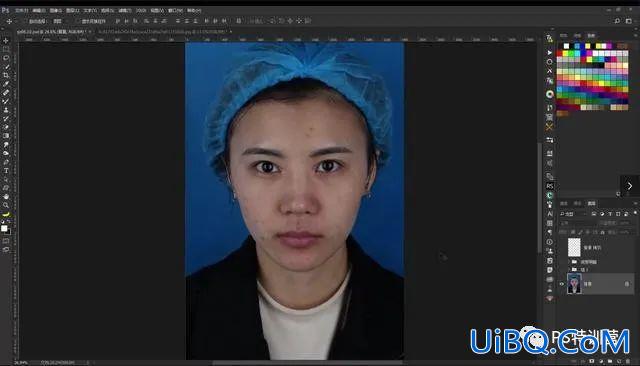640x366 pixels.
Task: Open the Info panel icon in dock
Action: (x=550, y=242)
